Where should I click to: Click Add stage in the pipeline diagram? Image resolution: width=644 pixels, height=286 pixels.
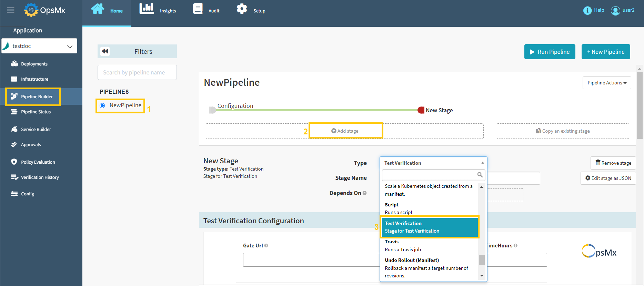click(345, 131)
